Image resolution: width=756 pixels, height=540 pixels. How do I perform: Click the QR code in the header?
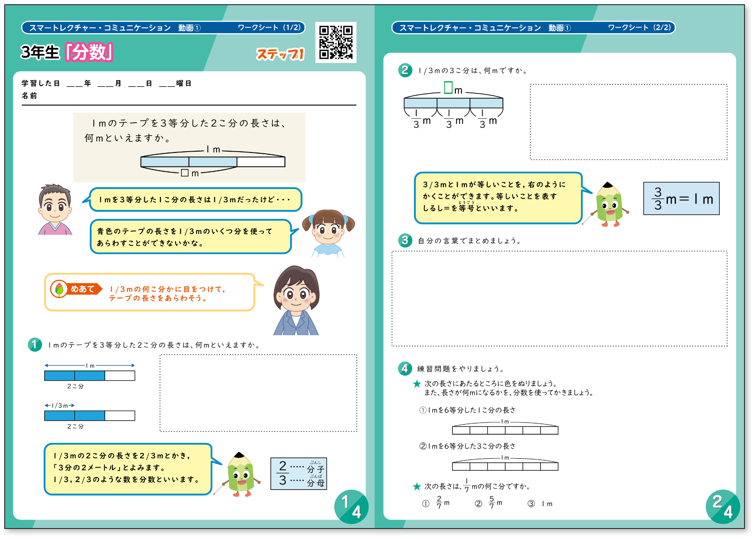click(336, 42)
